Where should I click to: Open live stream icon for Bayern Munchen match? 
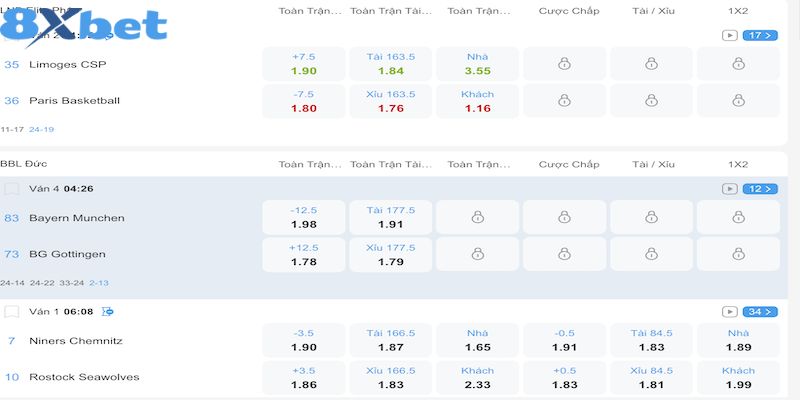tap(730, 189)
